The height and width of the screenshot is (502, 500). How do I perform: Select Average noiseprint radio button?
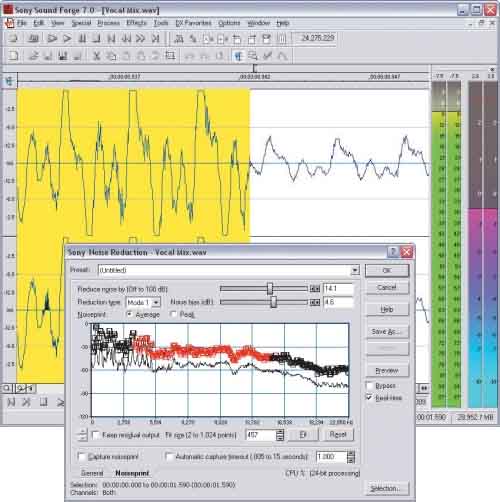click(x=129, y=314)
